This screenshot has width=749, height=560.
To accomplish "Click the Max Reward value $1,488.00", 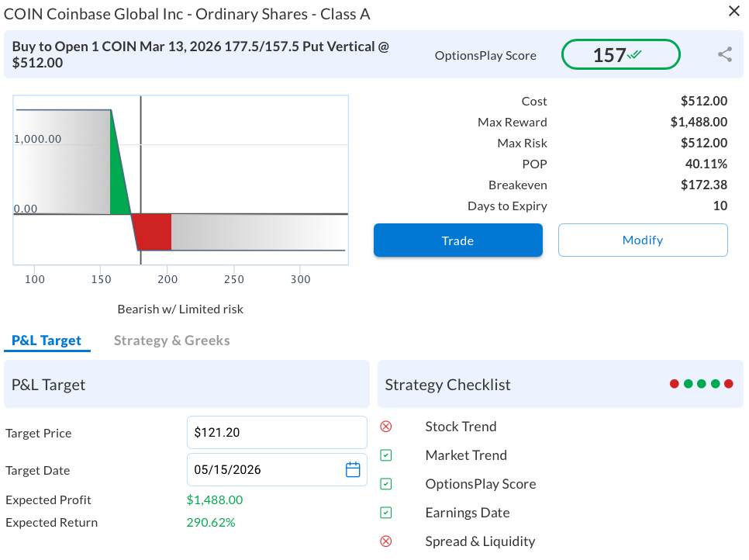I will coord(699,123).
